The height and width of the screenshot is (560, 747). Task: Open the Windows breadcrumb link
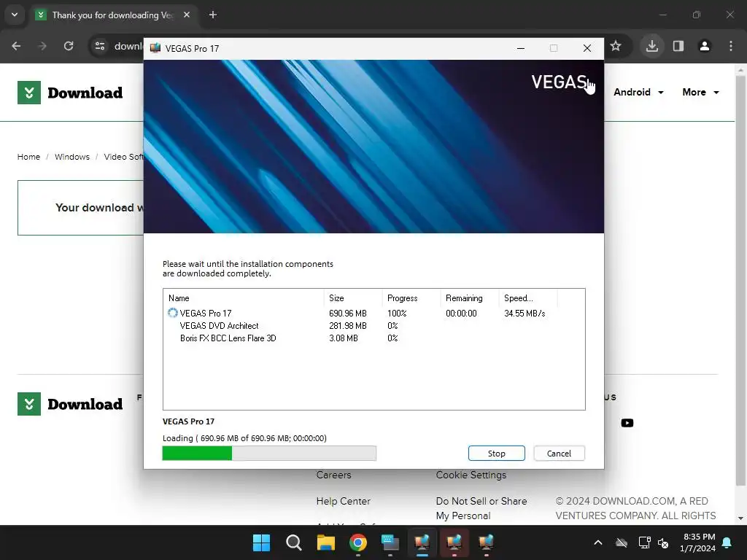[72, 157]
